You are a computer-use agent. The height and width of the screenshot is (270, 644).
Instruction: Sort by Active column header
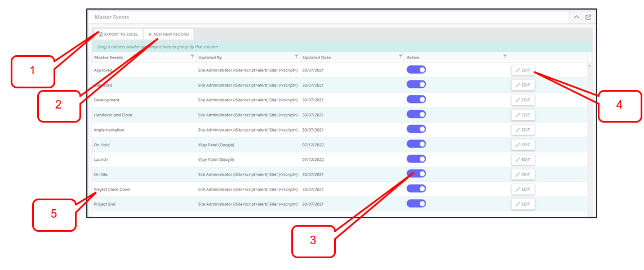(413, 57)
